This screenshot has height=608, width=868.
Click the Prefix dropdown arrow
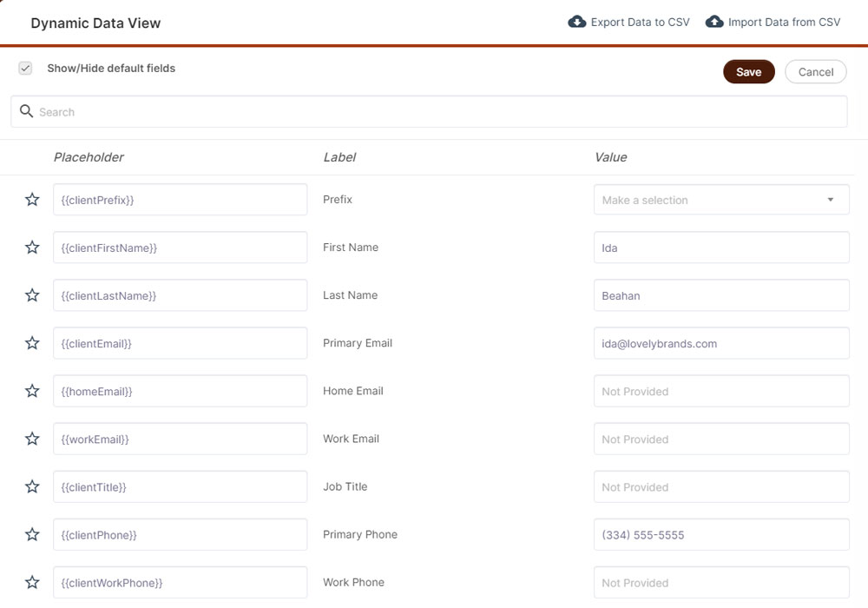pyautogui.click(x=830, y=200)
